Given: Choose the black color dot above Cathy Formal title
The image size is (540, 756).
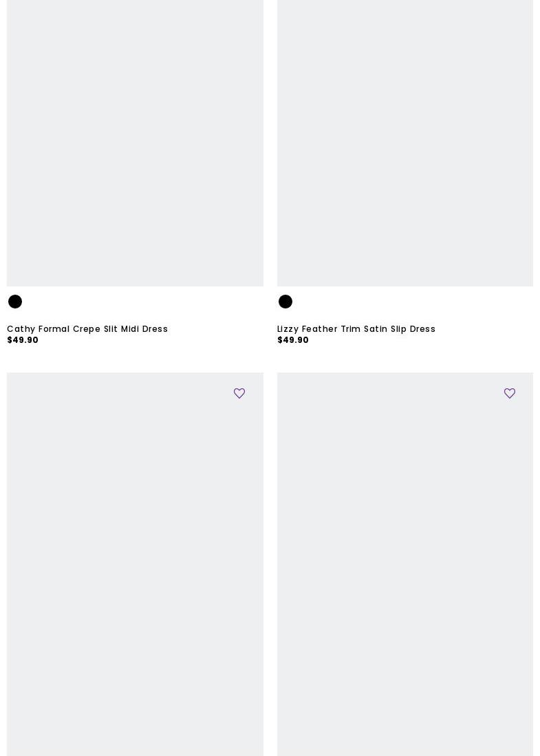Looking at the screenshot, I should click(x=15, y=302).
